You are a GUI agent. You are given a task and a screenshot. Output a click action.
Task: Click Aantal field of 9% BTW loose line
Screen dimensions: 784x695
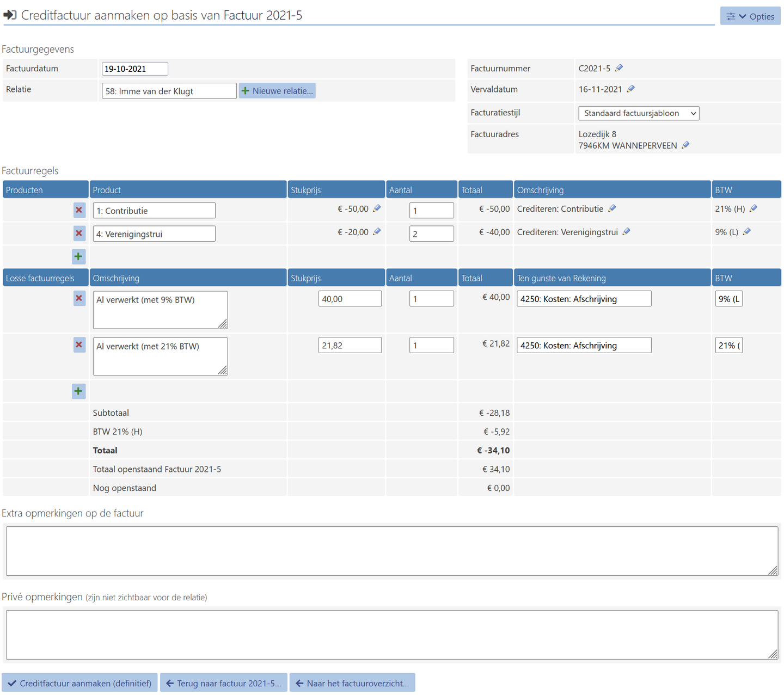432,298
